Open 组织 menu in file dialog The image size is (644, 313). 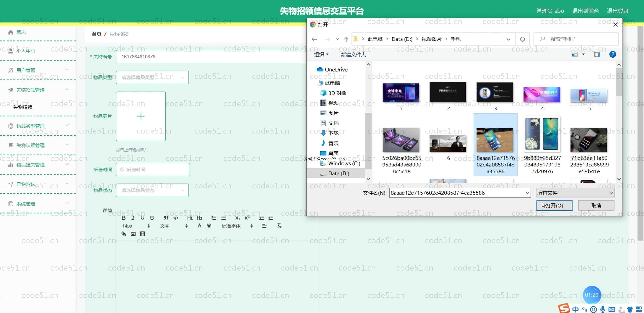pos(321,54)
